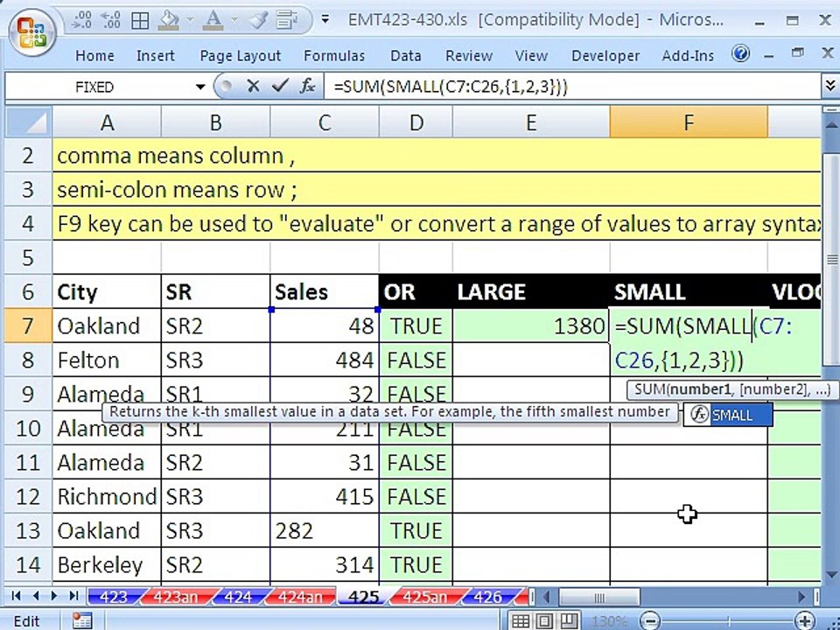Switch to sheet tab 425an
This screenshot has height=630, width=840.
coord(424,597)
